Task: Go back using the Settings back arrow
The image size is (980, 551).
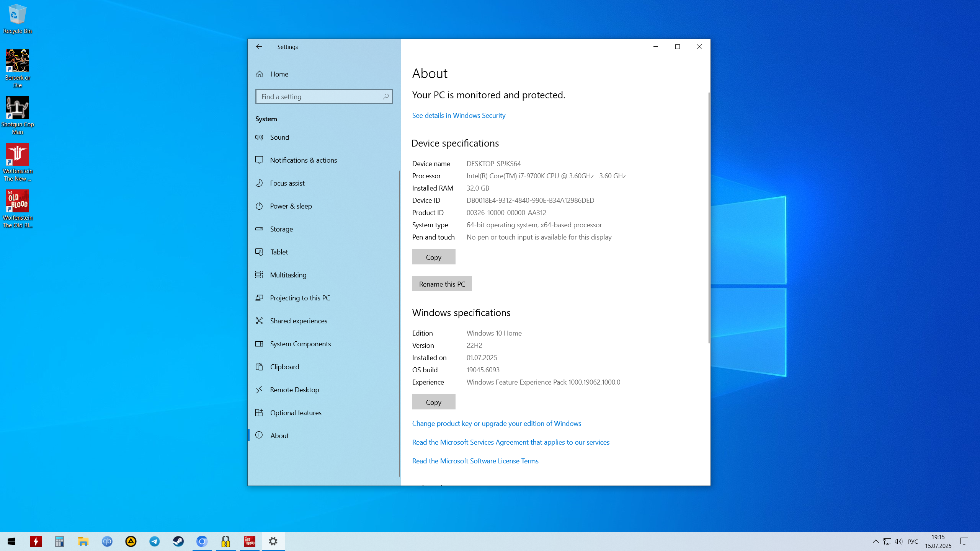Action: (x=259, y=47)
